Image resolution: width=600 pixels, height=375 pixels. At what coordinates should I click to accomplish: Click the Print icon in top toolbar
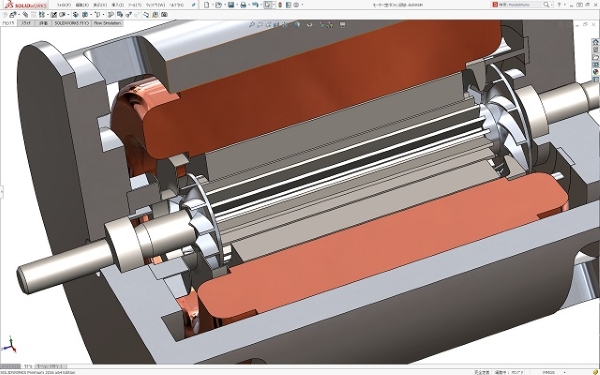[243, 5]
